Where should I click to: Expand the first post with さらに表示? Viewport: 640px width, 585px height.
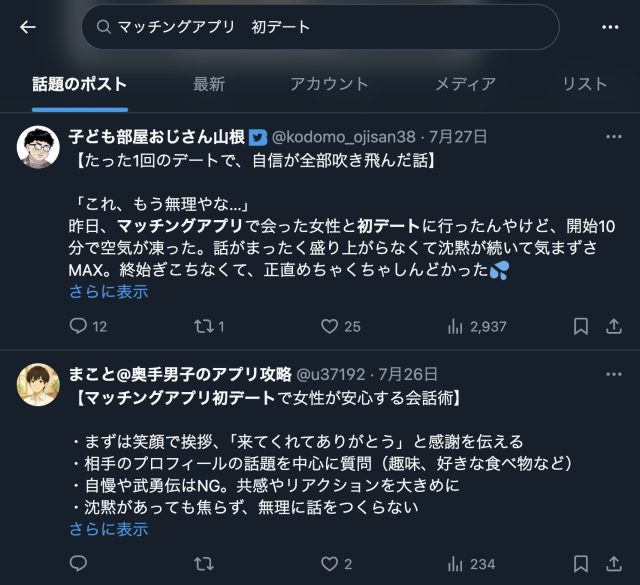(x=108, y=291)
